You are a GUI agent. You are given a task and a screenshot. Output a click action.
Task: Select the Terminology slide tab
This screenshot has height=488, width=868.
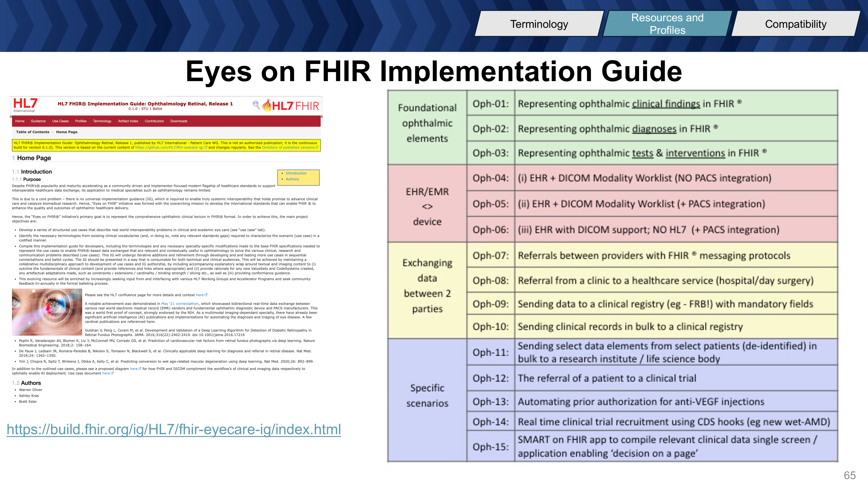pyautogui.click(x=539, y=24)
